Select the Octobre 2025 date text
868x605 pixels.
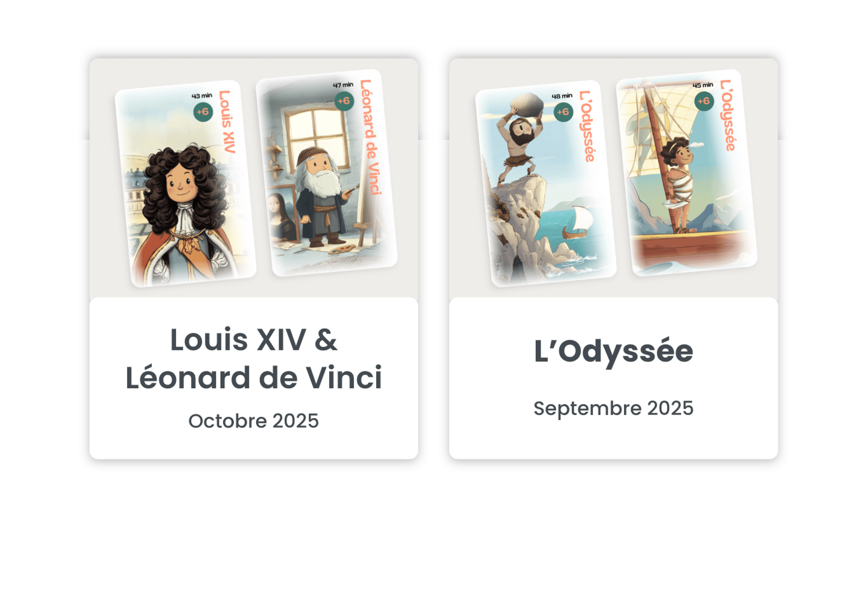pyautogui.click(x=254, y=421)
